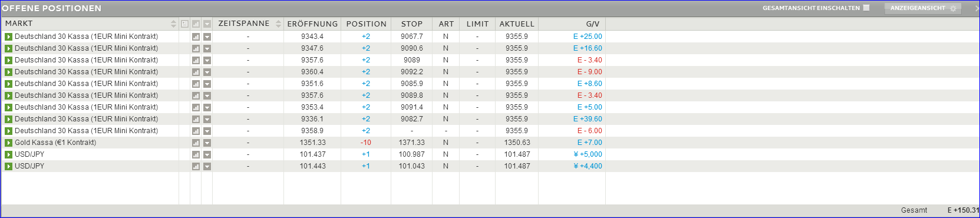The image size is (980, 218).
Task: Open the dropdown arrow in the table header
Action: 207,24
